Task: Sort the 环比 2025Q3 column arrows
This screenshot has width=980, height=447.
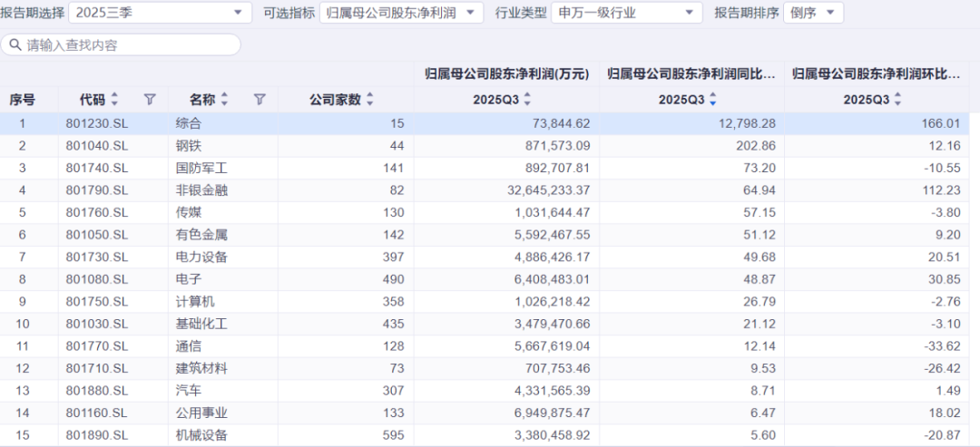Action: coord(898,99)
